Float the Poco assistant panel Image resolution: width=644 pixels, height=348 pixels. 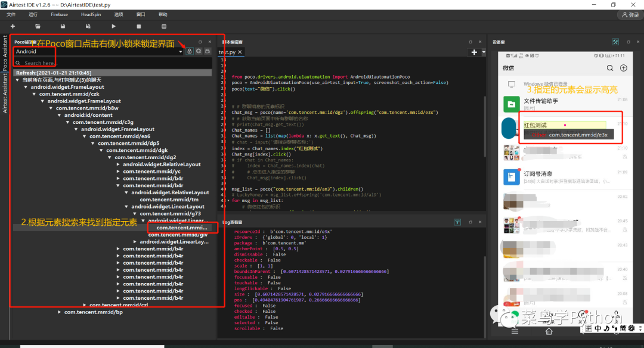(x=200, y=42)
